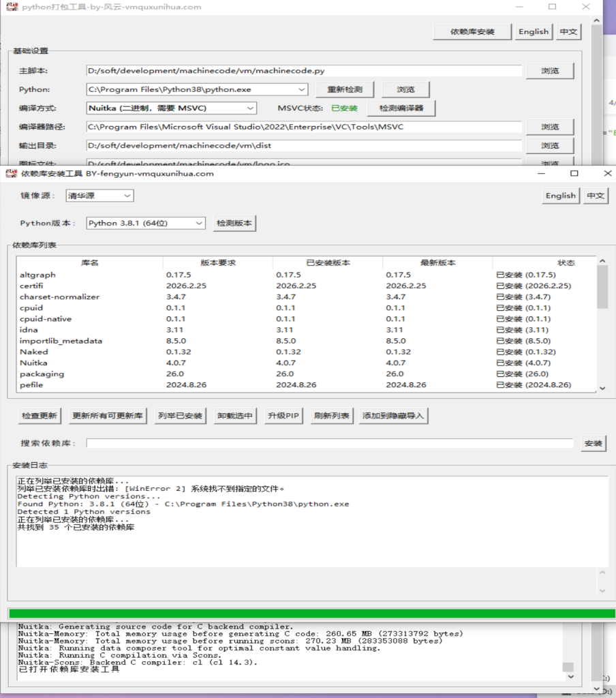Click 升级PIP to upgrade pip
Image resolution: width=616 pixels, height=698 pixels.
tap(283, 415)
